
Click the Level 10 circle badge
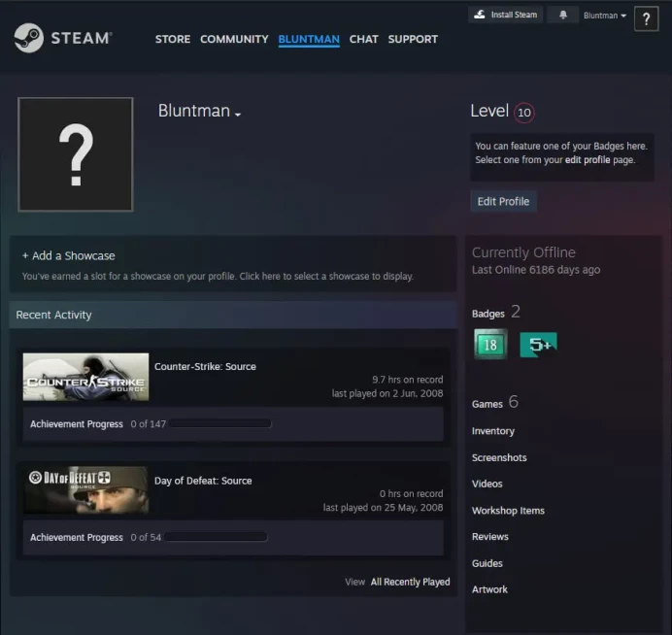(523, 113)
